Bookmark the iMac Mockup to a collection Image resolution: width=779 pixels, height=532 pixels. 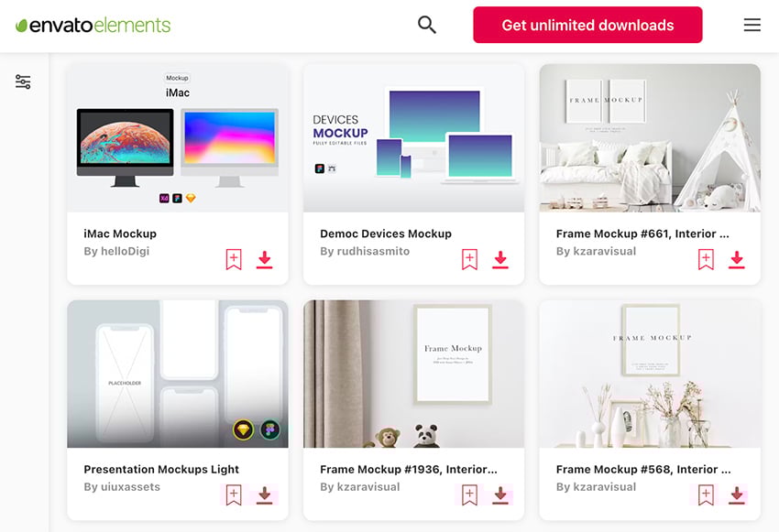click(x=234, y=259)
